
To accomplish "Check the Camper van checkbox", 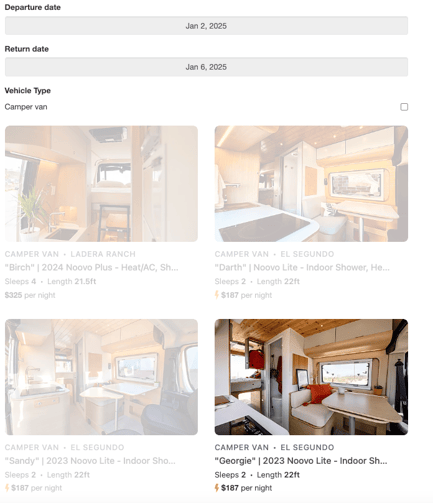I will 404,107.
